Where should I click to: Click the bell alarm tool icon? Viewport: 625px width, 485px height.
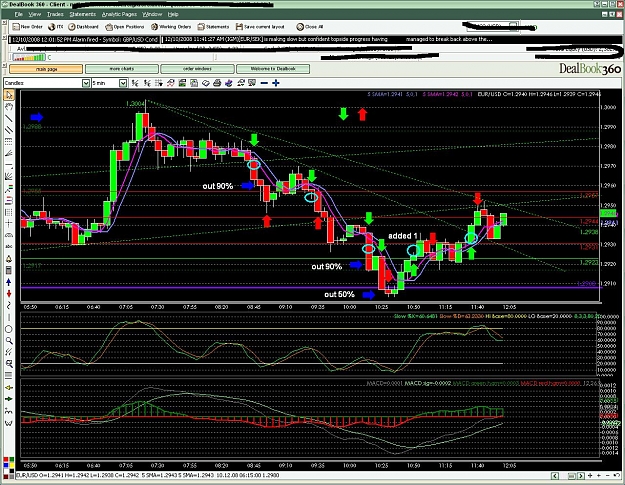pos(9,259)
